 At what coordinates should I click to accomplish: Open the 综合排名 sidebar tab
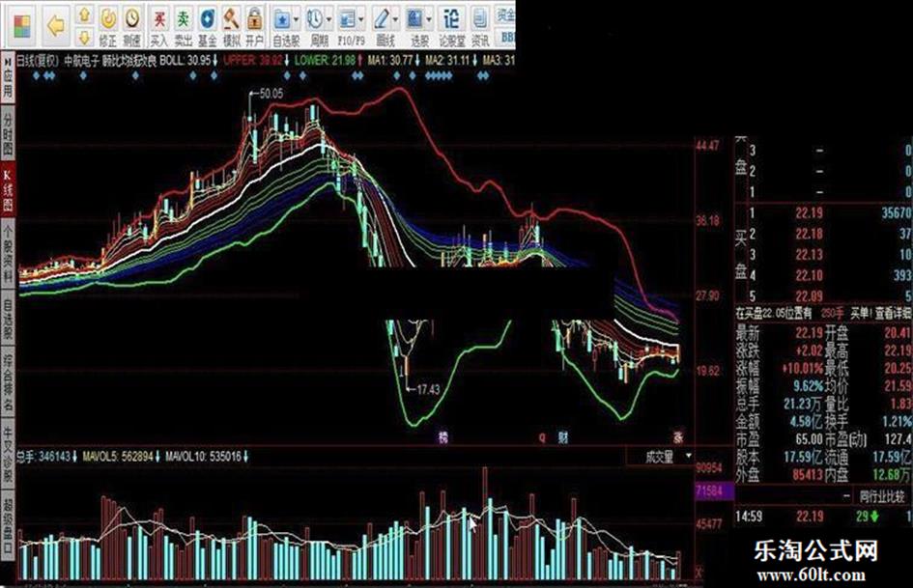click(x=8, y=381)
